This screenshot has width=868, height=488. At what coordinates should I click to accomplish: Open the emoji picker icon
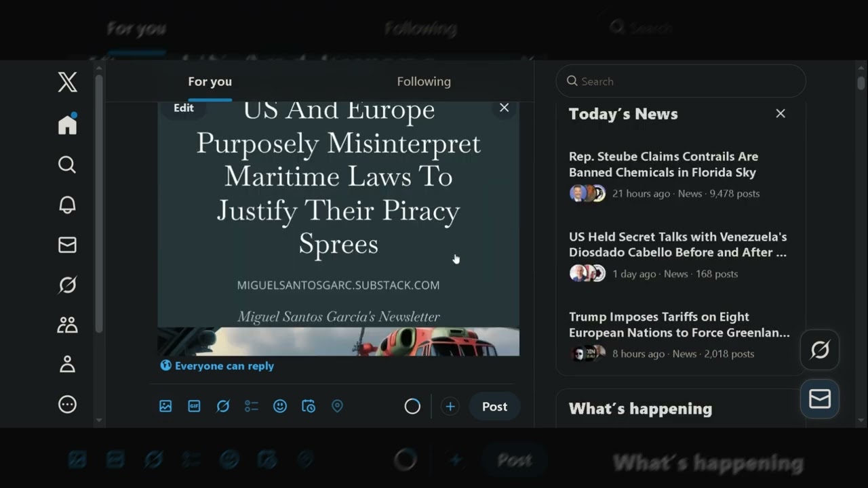[x=280, y=406]
